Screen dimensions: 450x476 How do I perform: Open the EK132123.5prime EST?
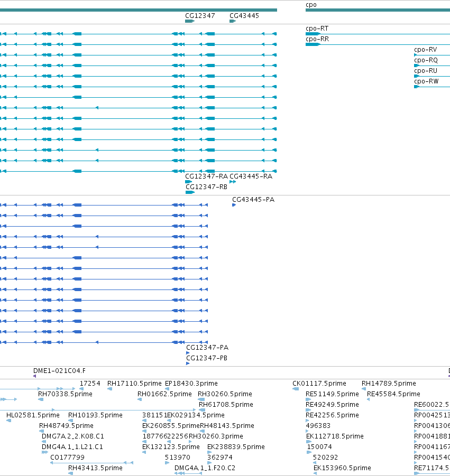[171, 447]
